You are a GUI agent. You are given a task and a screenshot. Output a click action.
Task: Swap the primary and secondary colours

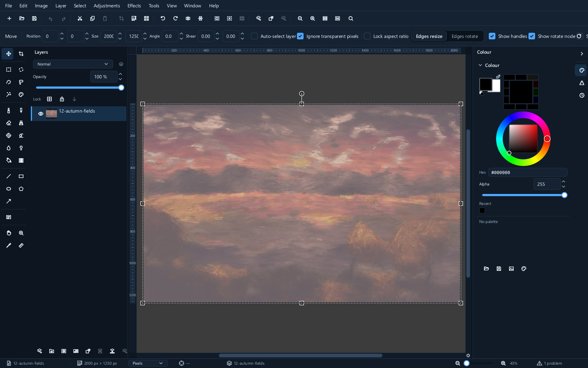pyautogui.click(x=498, y=77)
